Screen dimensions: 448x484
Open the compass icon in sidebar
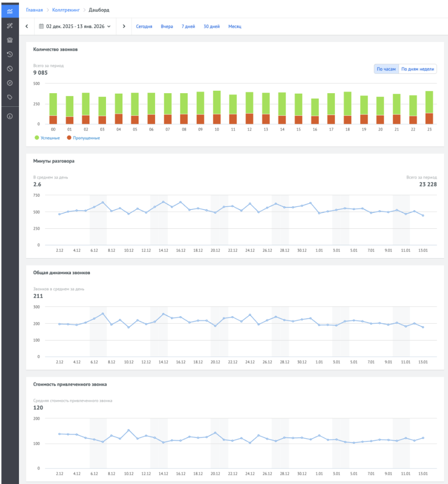[x=10, y=83]
